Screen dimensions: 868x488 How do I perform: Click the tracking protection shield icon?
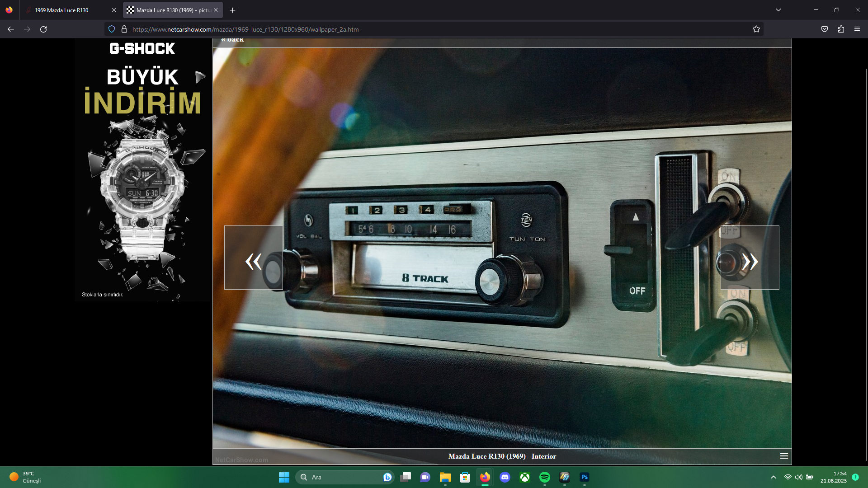(112, 29)
